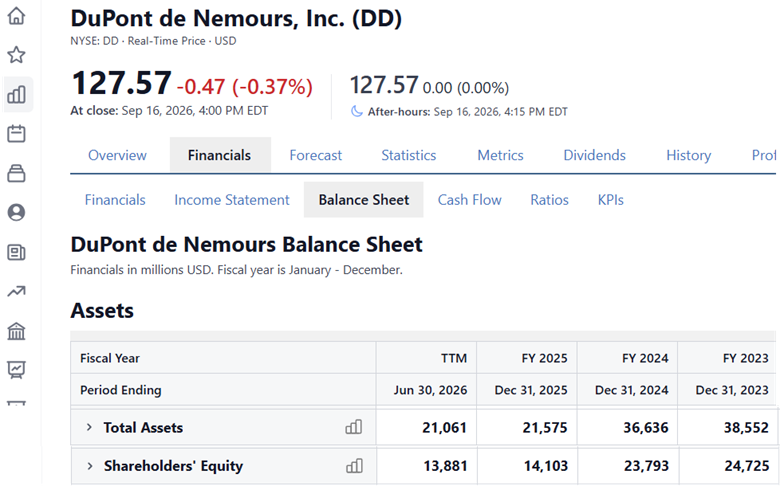Open the user profile sidebar icon
The width and height of the screenshot is (780, 486).
point(16,212)
